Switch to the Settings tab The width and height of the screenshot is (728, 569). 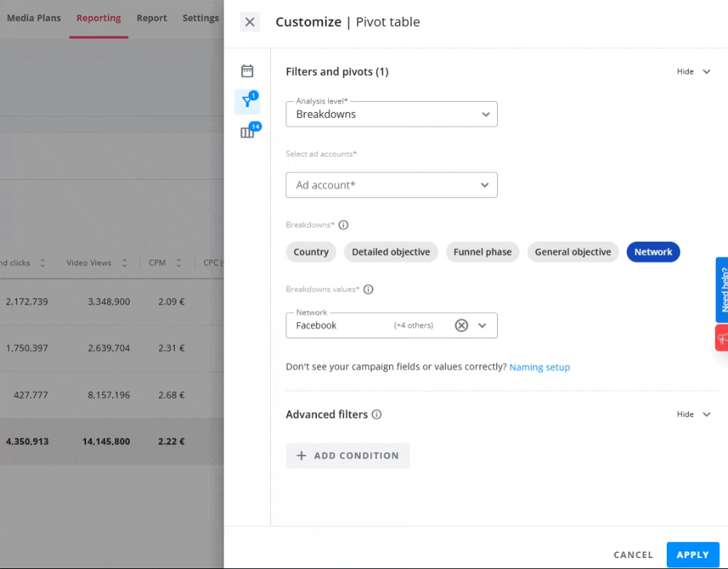pos(200,18)
